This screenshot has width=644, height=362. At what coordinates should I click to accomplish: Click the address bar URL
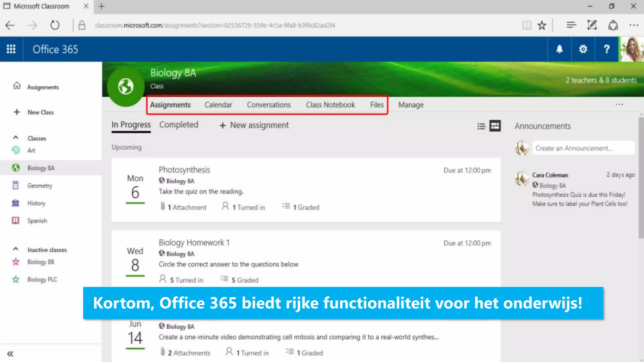(215, 25)
